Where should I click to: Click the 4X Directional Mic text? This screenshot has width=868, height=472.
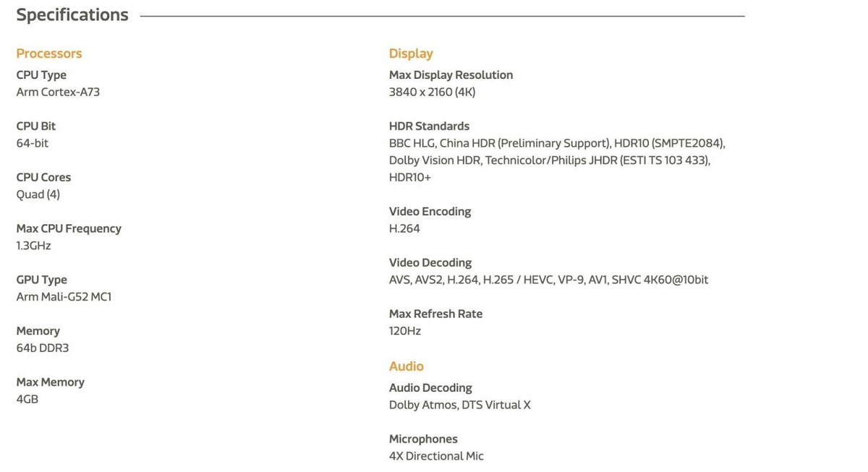[436, 457]
